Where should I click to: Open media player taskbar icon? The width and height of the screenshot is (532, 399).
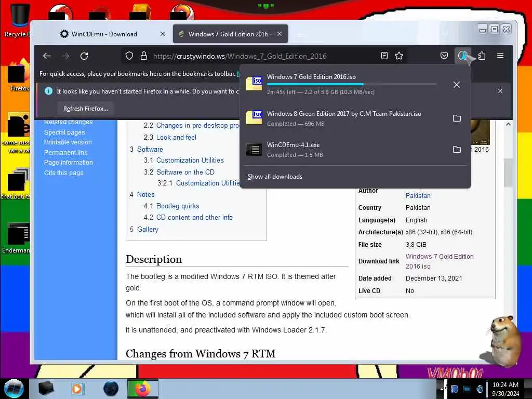click(77, 389)
